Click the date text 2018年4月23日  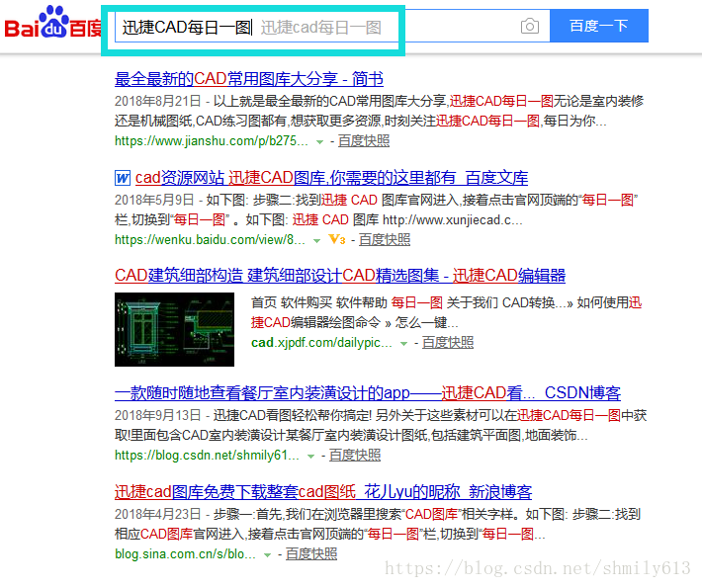pyautogui.click(x=157, y=514)
